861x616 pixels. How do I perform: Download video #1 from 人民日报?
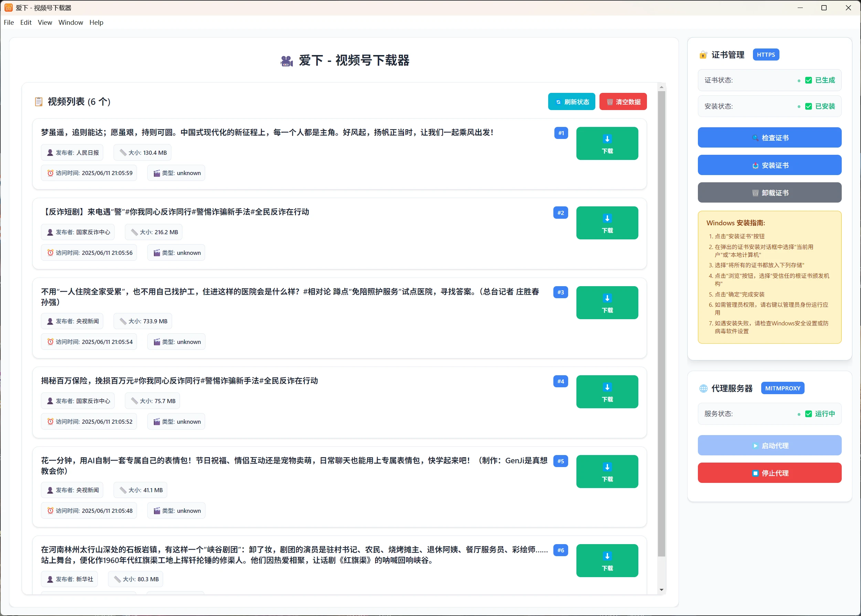tap(607, 143)
